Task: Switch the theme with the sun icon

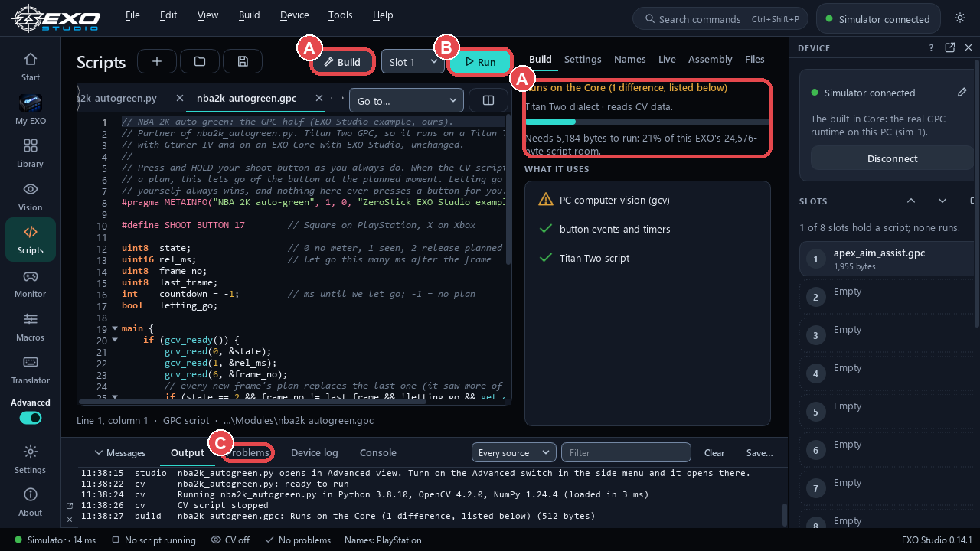Action: (x=960, y=18)
